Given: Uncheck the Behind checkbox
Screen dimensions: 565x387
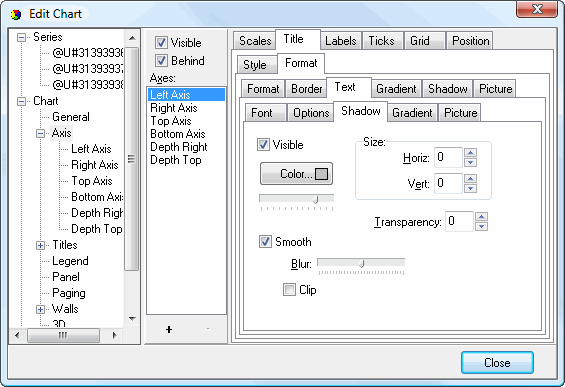Looking at the screenshot, I should [x=161, y=61].
